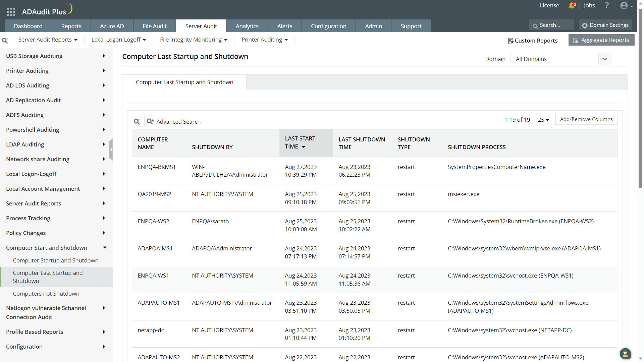Click the Add/Remove Columns button
This screenshot has width=644, height=362.
pyautogui.click(x=586, y=119)
